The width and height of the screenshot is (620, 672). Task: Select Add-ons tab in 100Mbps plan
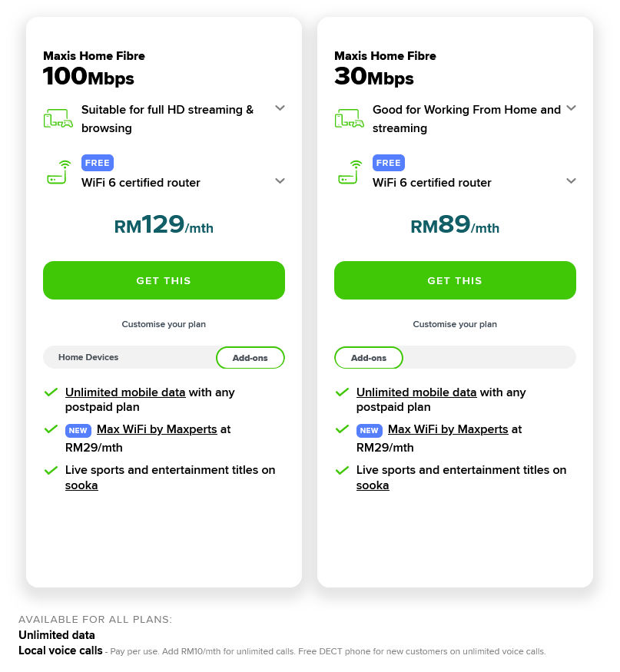(250, 358)
